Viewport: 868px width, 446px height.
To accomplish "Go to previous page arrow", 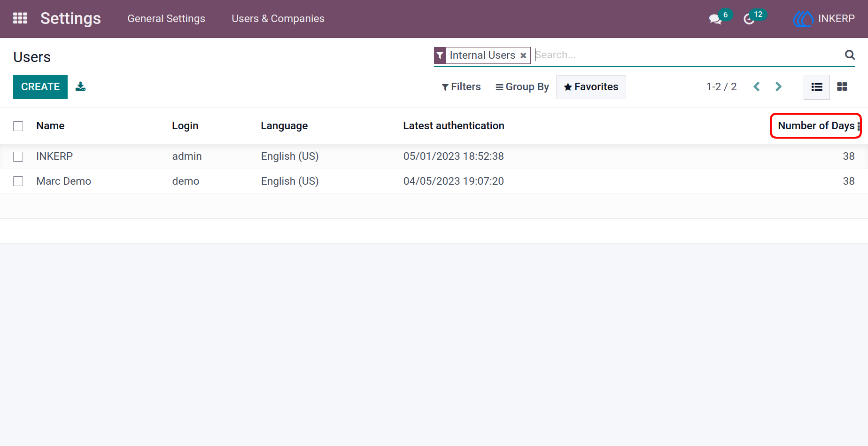I will click(757, 86).
